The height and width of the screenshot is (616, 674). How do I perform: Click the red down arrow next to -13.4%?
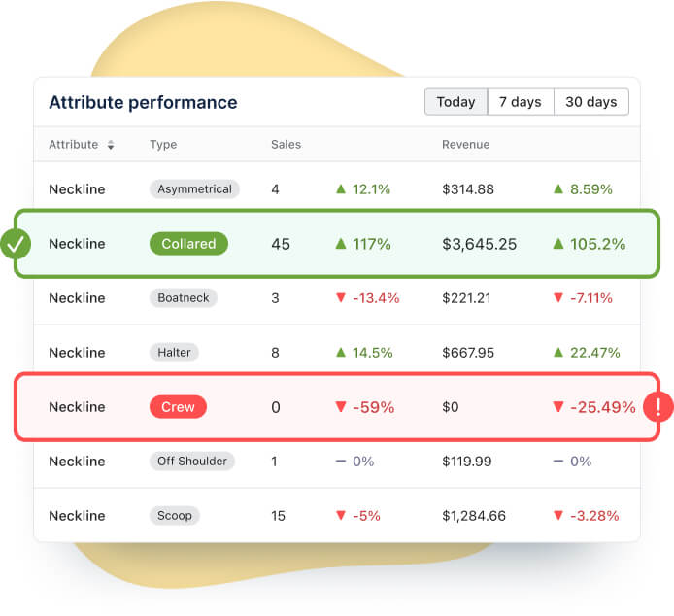click(340, 298)
